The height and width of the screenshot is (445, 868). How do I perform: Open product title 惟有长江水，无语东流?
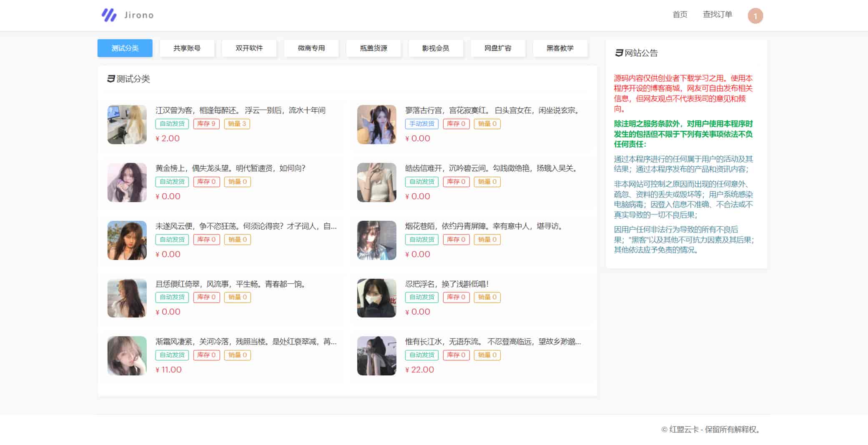pos(493,342)
